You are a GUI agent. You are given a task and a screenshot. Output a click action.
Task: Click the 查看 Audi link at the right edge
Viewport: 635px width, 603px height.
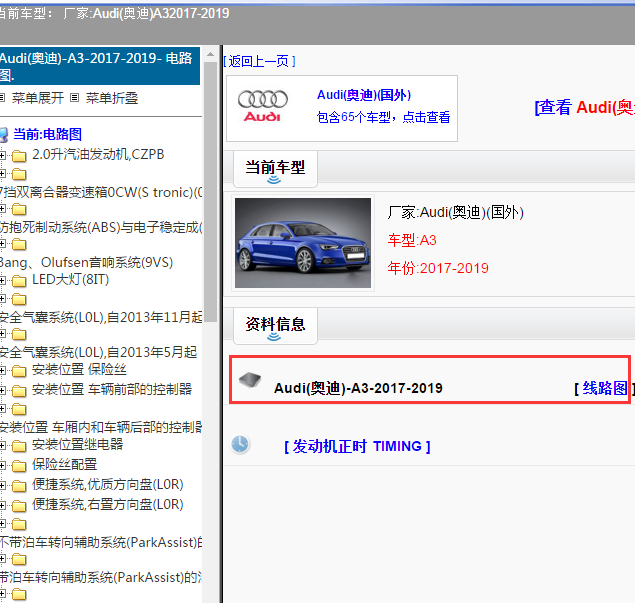(584, 107)
